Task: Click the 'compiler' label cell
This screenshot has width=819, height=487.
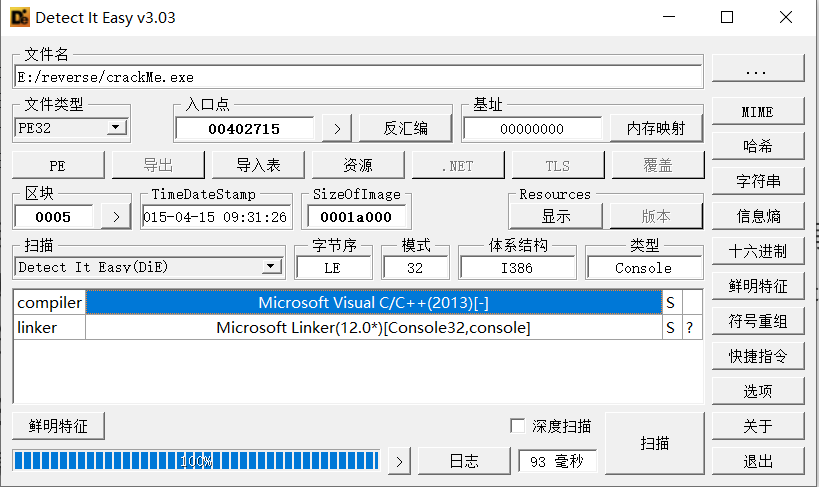Action: tap(49, 303)
